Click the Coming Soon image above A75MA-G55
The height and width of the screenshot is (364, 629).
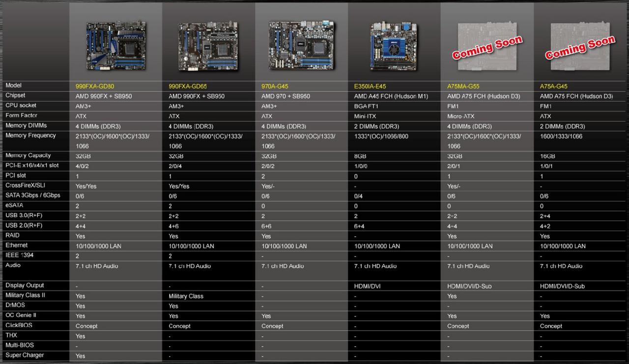[487, 46]
